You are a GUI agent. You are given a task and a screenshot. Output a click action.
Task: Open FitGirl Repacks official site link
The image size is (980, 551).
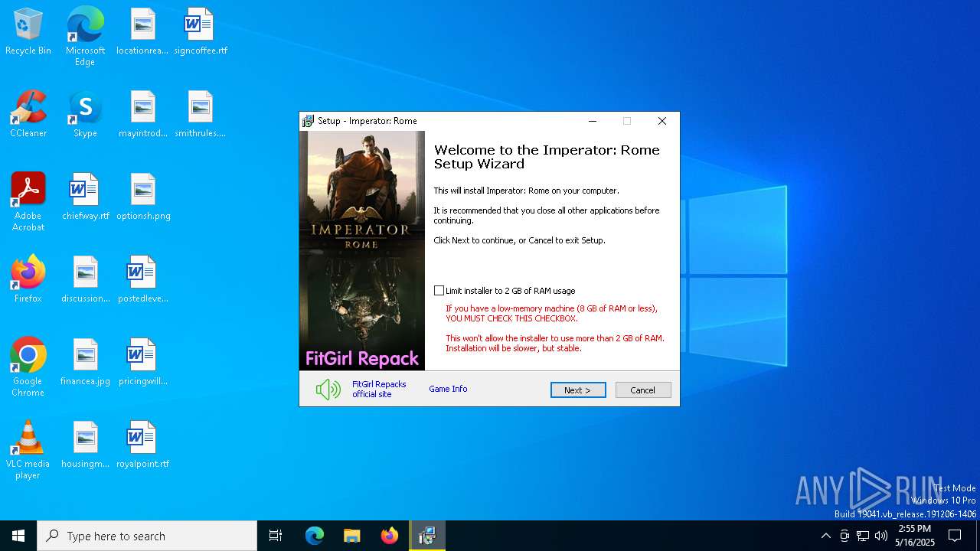[x=379, y=390]
